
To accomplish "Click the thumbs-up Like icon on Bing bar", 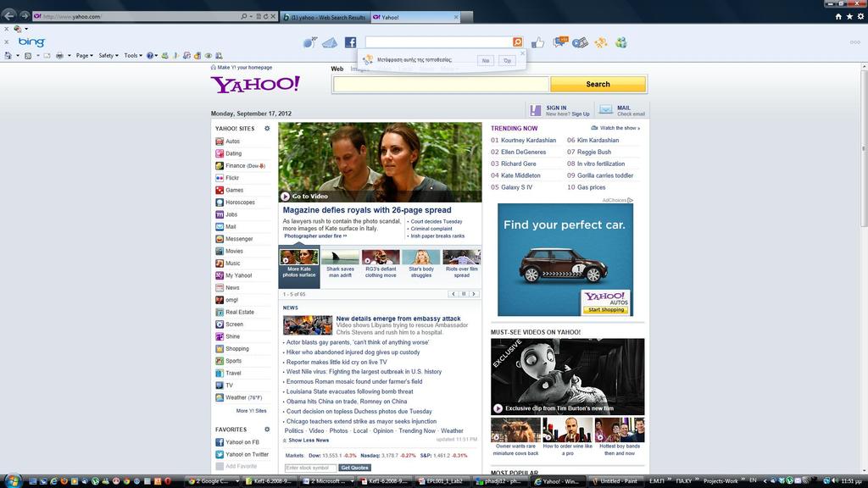I will [x=537, y=42].
